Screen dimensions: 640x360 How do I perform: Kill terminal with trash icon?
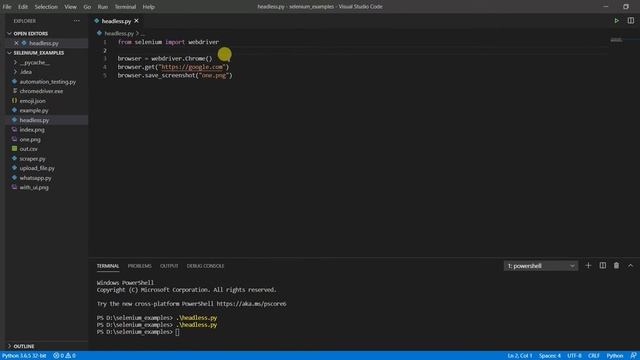click(x=616, y=266)
